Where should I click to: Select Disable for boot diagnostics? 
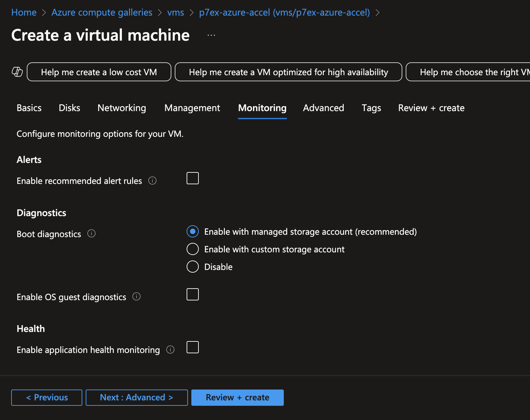coord(193,267)
